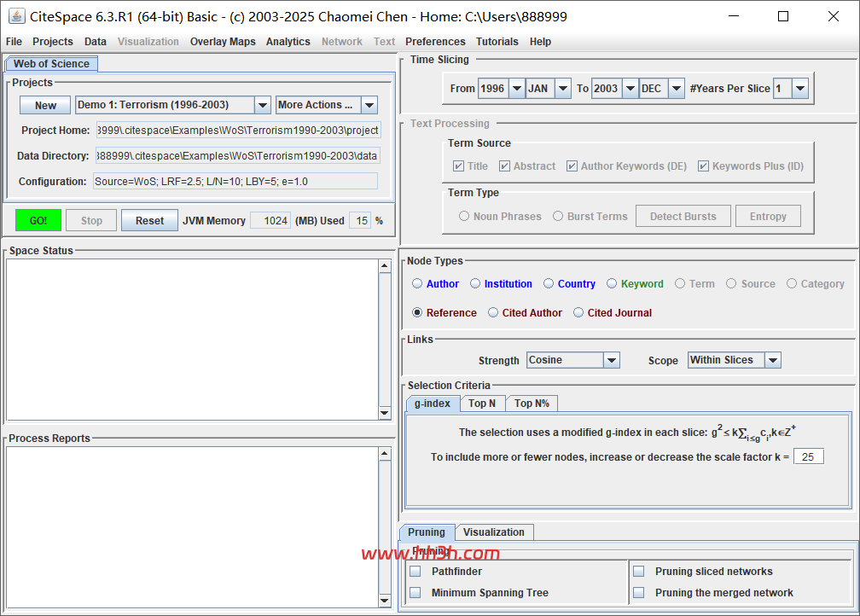Switch to the g-index tab
This screenshot has height=616, width=860.
click(433, 404)
